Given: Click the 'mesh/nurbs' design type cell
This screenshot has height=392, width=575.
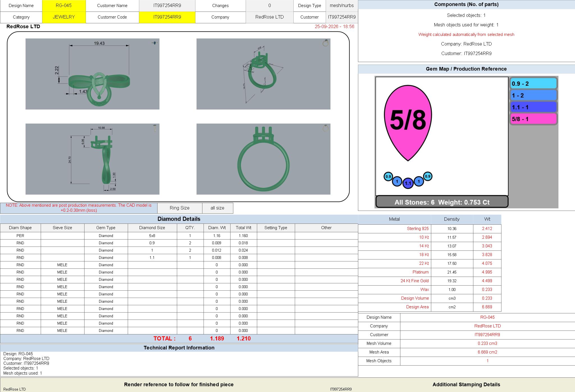Looking at the screenshot, I should 342,6.
